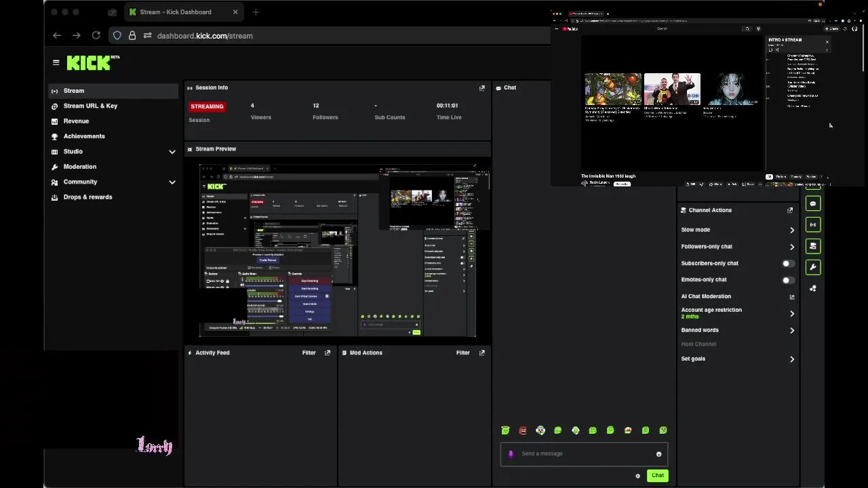Screen dimensions: 868x488
Task: Expand the Studio sidebar section
Action: (172, 152)
